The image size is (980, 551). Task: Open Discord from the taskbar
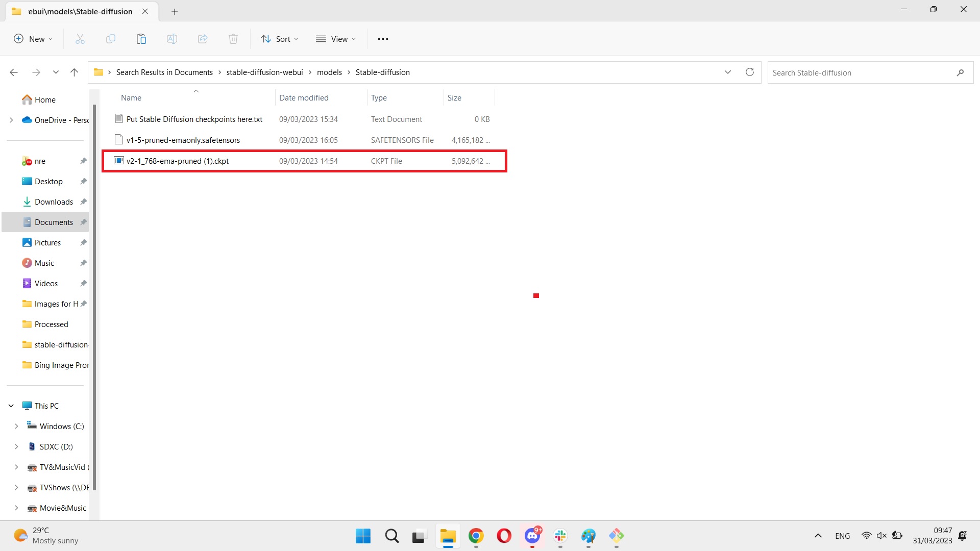pos(532,536)
